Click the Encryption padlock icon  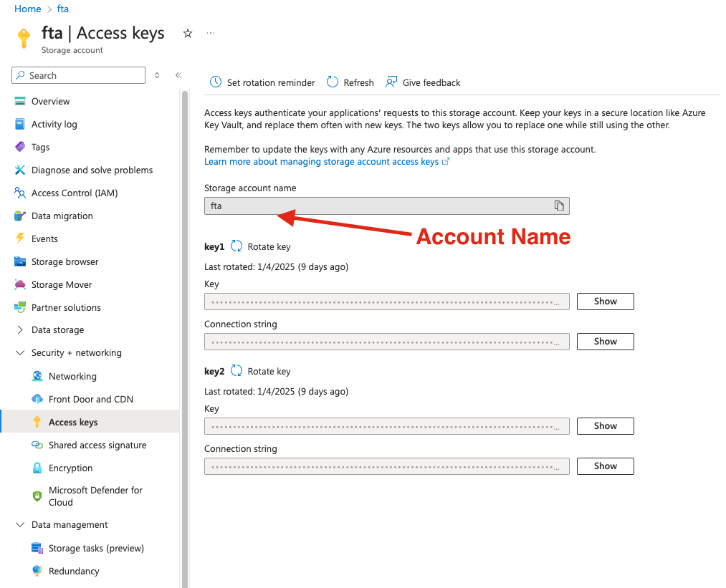tap(37, 468)
